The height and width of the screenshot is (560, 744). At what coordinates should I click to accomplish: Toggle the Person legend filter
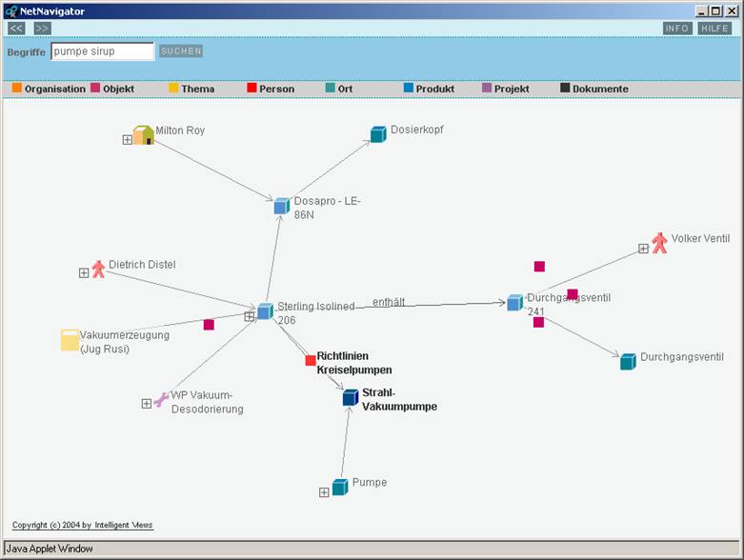pos(271,89)
